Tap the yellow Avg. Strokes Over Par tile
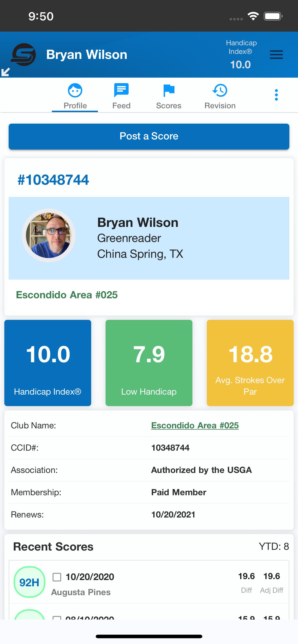Viewport: 298px width, 644px height. click(250, 363)
